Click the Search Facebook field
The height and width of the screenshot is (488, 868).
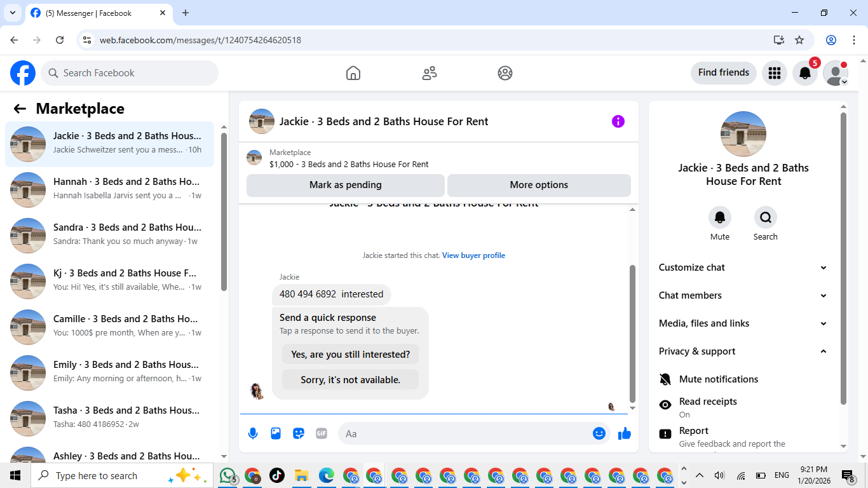tap(130, 73)
